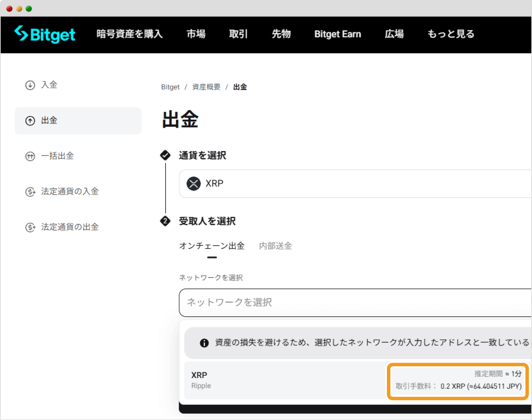Click the step 1 completed checkmark badge
This screenshot has width=532, height=420.
165,155
